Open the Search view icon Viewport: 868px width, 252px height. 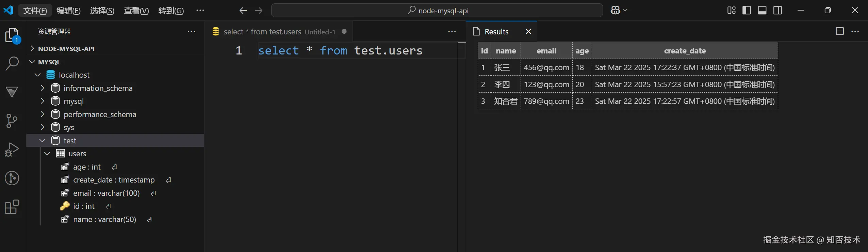pos(12,63)
